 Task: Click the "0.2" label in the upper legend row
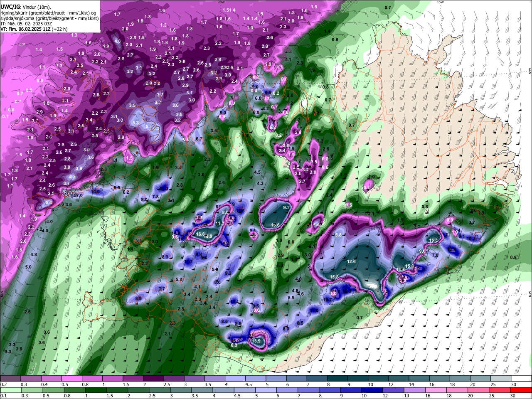(3, 384)
